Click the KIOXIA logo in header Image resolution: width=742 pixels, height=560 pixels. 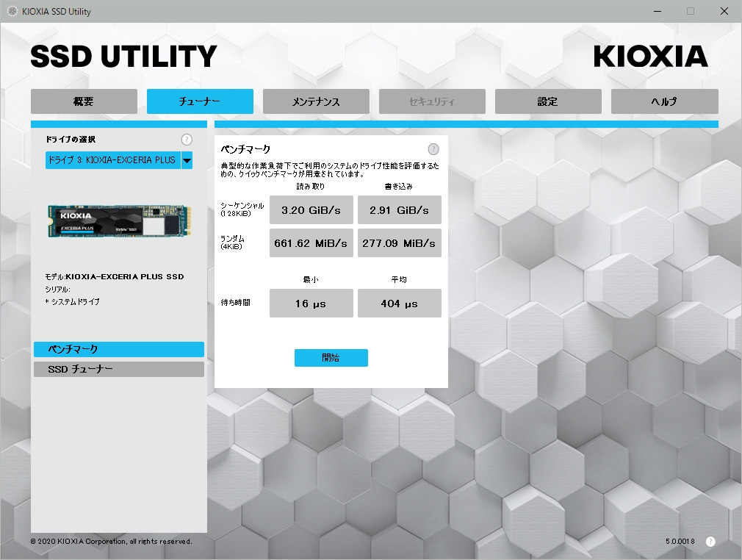[651, 57]
